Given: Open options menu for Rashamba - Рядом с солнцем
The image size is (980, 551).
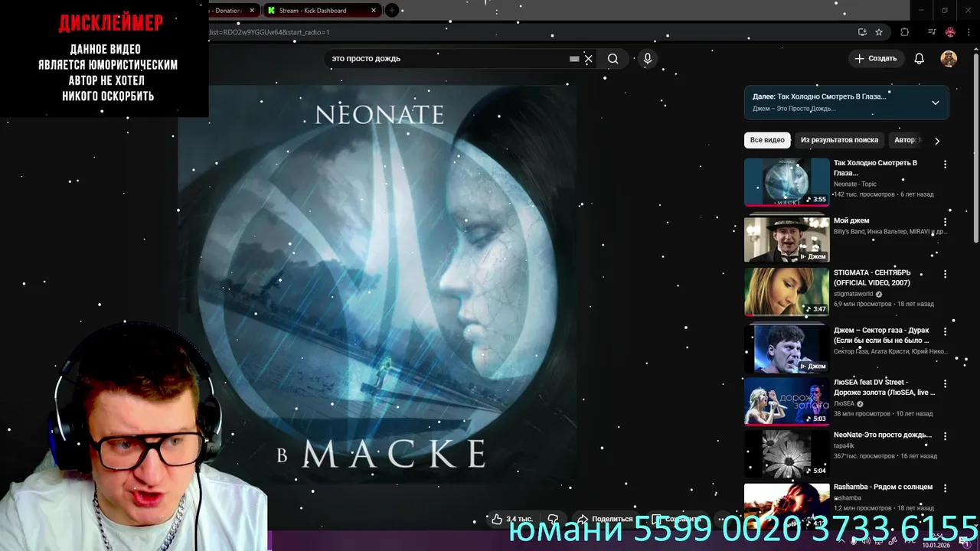Looking at the screenshot, I should point(945,487).
